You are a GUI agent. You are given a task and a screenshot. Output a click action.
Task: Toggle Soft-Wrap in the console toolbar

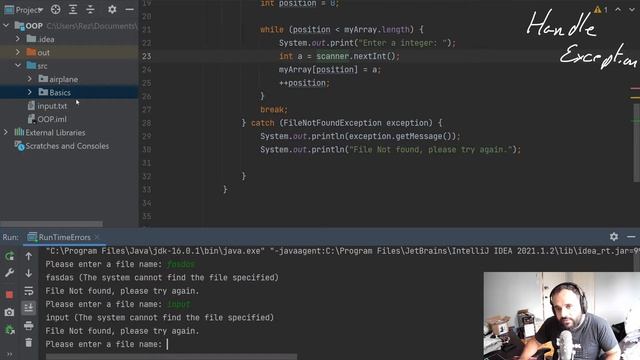click(x=29, y=291)
